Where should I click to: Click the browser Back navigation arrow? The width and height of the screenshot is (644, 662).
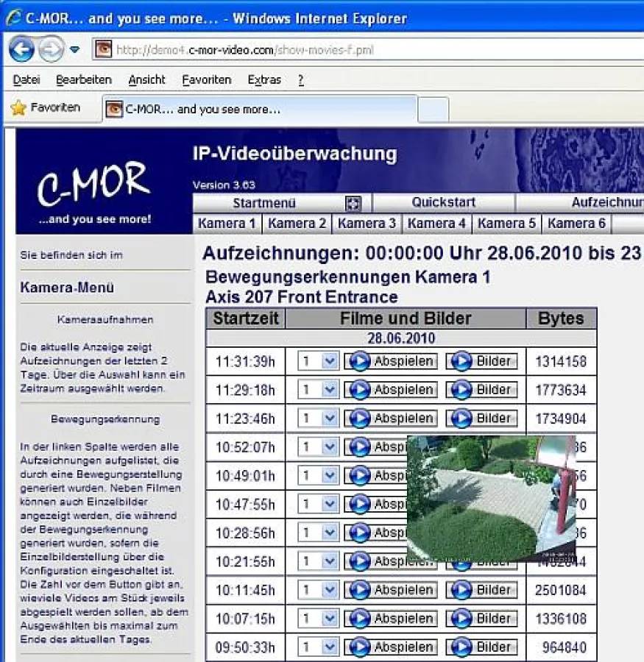coord(22,50)
